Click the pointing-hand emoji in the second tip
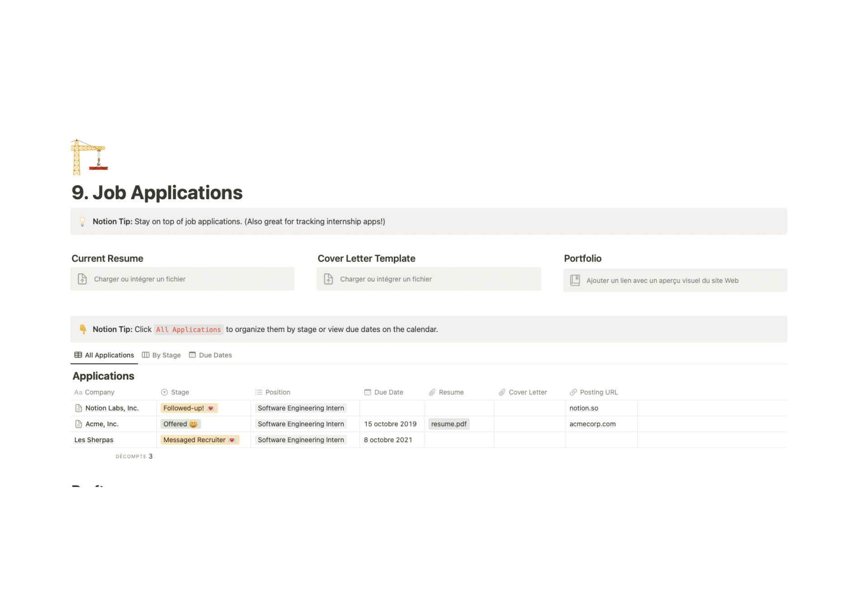This screenshot has height=613, width=868. (x=83, y=329)
